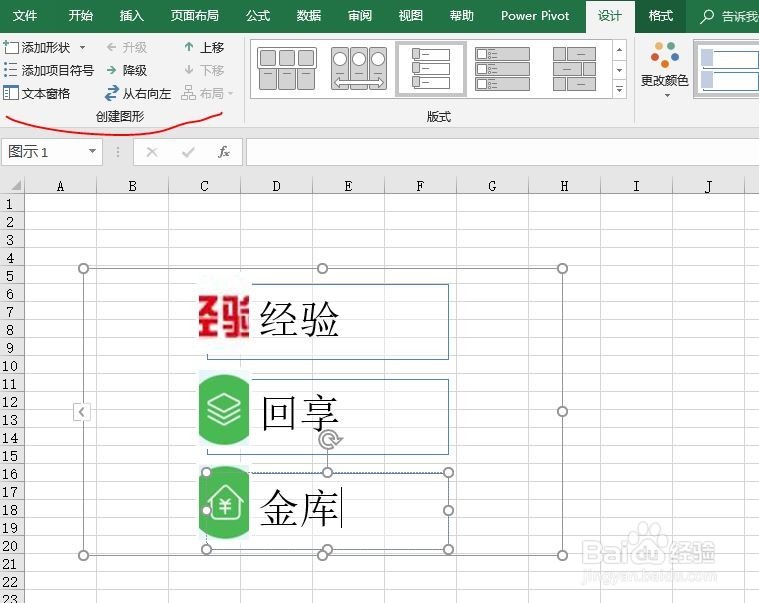Select the gray bulleted picture list layout
The height and width of the screenshot is (603, 759).
[x=502, y=69]
